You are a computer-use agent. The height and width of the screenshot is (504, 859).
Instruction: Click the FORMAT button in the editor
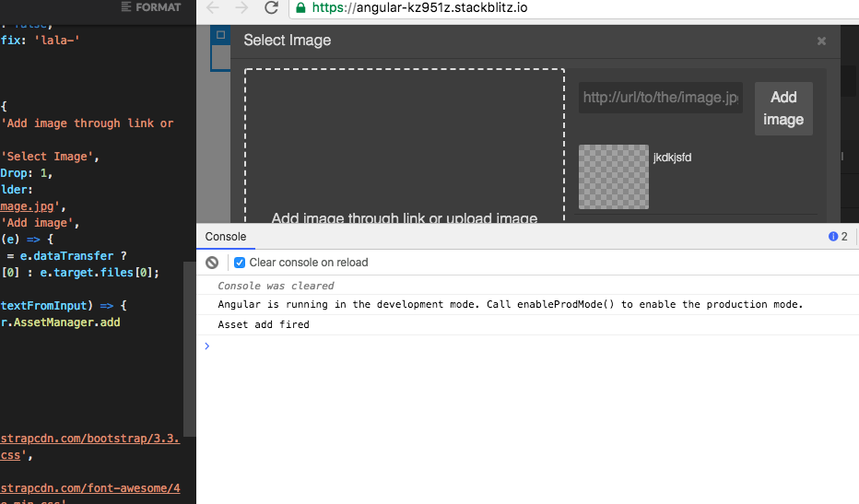150,7
